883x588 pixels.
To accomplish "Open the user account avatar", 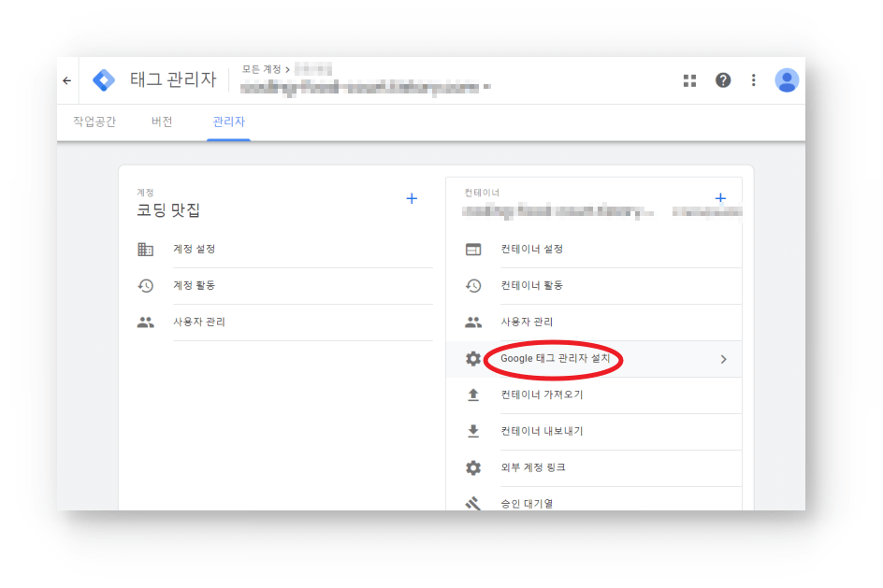I will 786,80.
